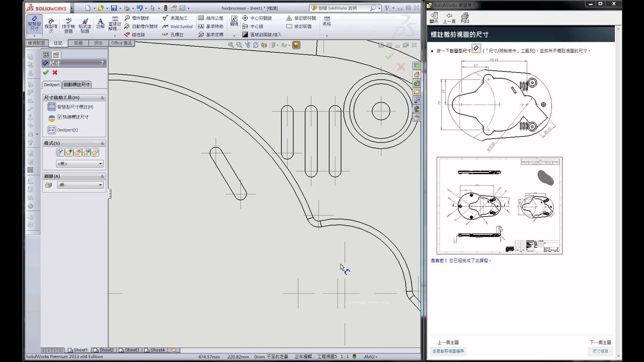Open the 定義裁剪視圖邊界 previous-topic link
Screen dimensions: 644x362
click(x=448, y=351)
